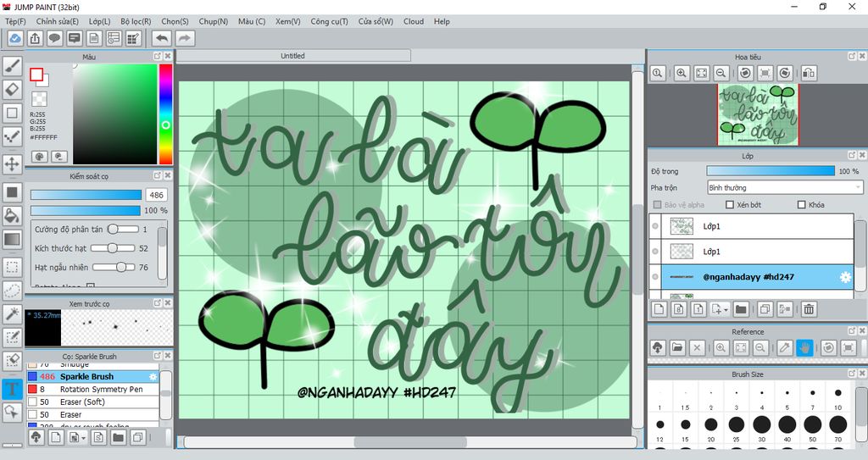Open Sparkle Brush settings gear

coord(153,377)
